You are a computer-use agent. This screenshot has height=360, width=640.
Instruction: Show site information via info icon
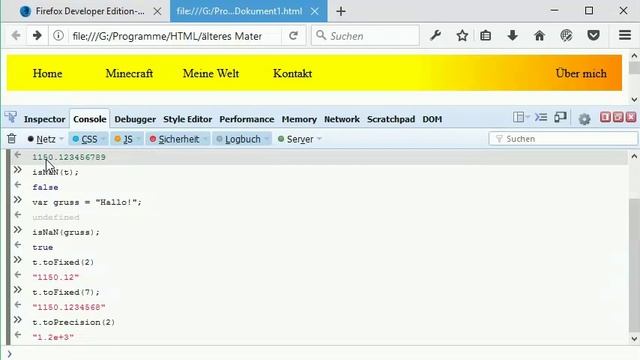coord(58,36)
